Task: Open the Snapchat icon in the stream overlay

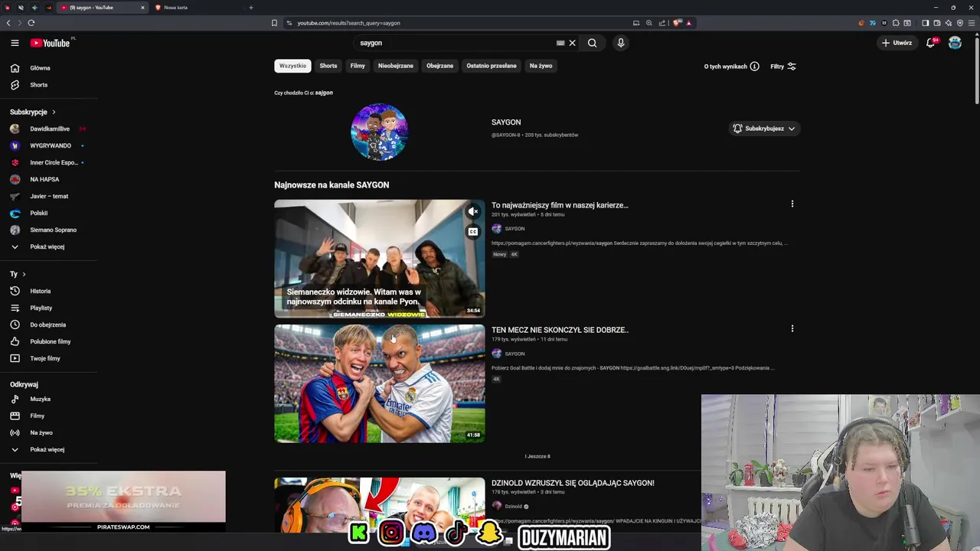Action: point(489,533)
